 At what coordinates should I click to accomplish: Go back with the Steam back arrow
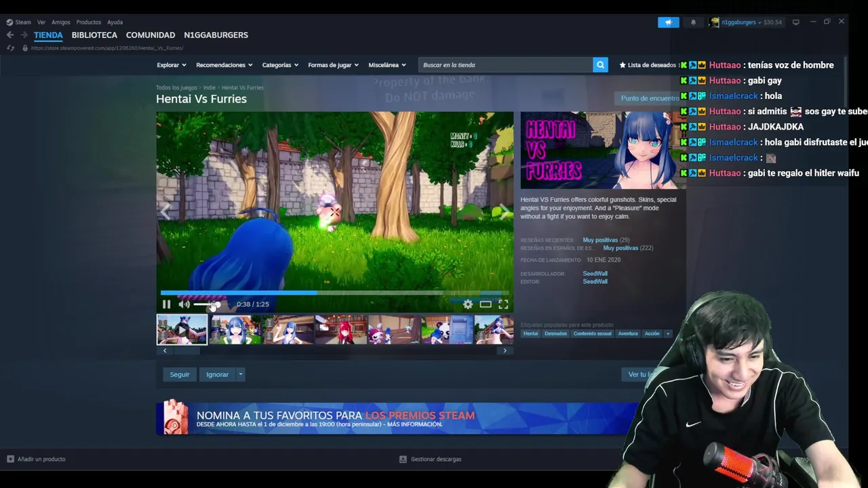tap(10, 35)
